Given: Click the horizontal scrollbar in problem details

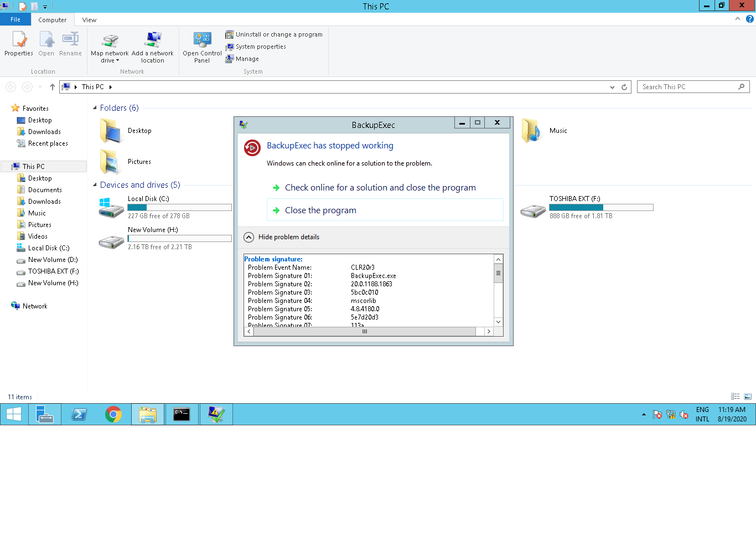Looking at the screenshot, I should point(365,331).
